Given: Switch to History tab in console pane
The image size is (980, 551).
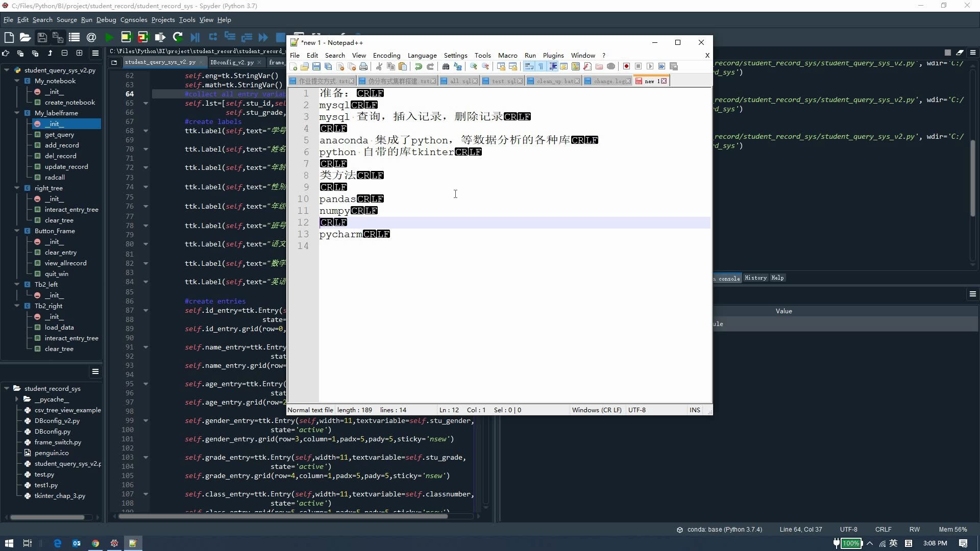Looking at the screenshot, I should pyautogui.click(x=755, y=278).
